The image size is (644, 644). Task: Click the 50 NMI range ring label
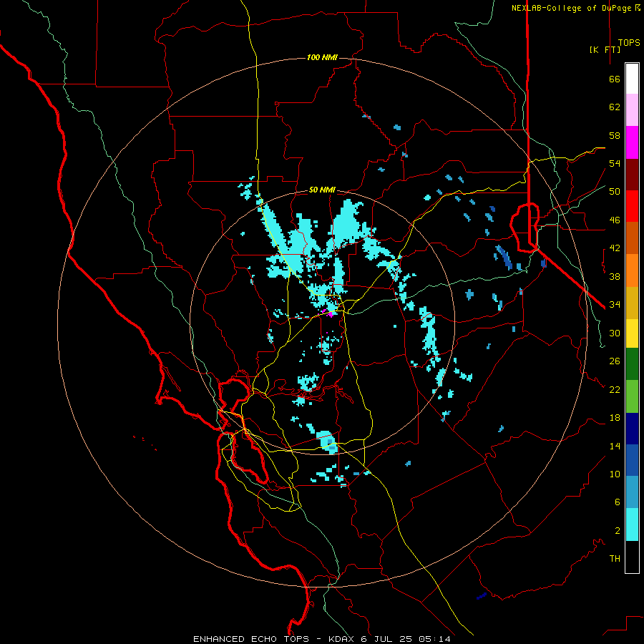322,190
